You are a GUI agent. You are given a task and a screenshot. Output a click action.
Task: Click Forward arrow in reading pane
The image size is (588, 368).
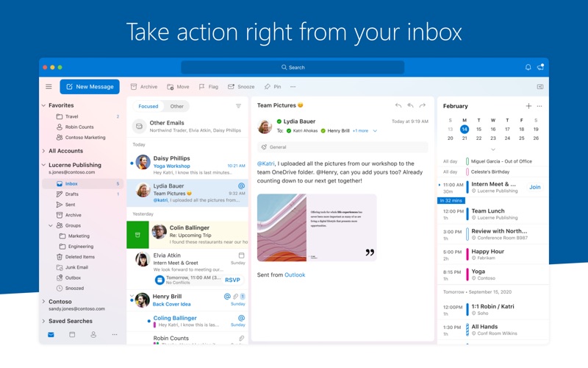(x=422, y=105)
